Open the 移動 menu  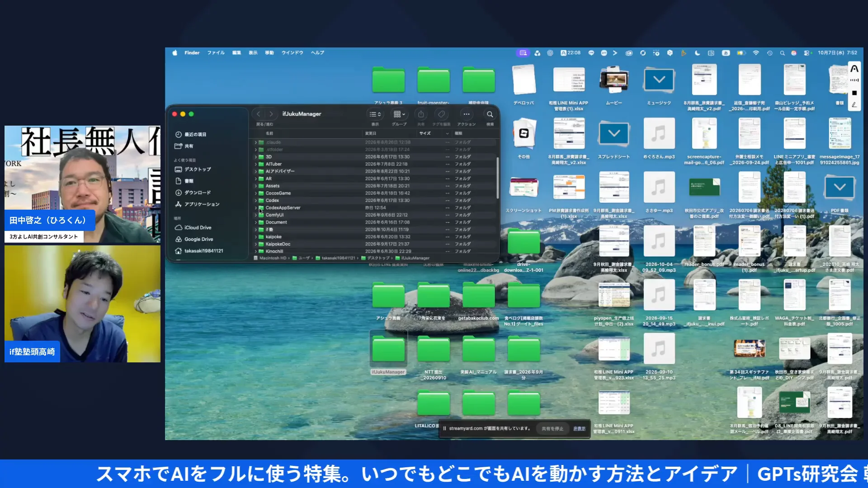269,53
